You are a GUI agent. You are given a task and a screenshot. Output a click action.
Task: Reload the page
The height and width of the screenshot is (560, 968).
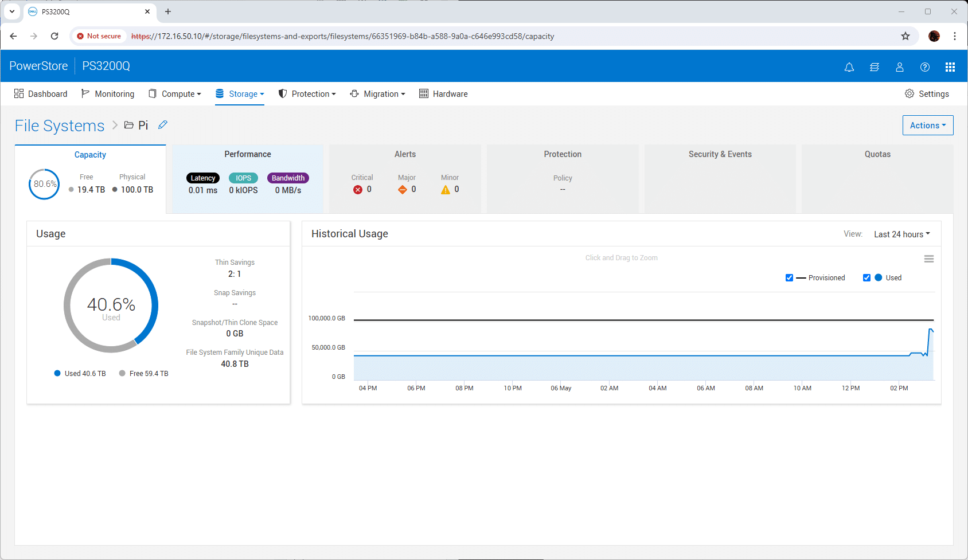tap(54, 36)
